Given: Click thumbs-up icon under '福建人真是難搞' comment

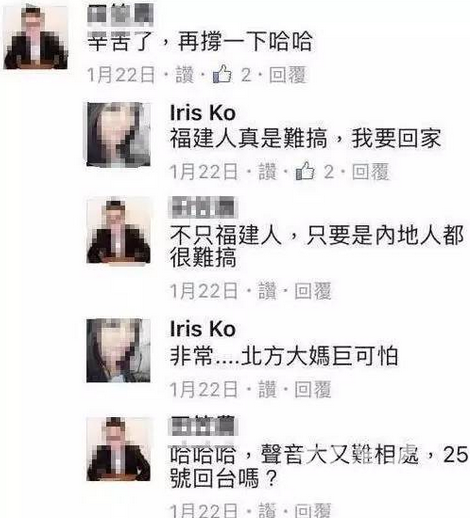Looking at the screenshot, I should [x=305, y=171].
